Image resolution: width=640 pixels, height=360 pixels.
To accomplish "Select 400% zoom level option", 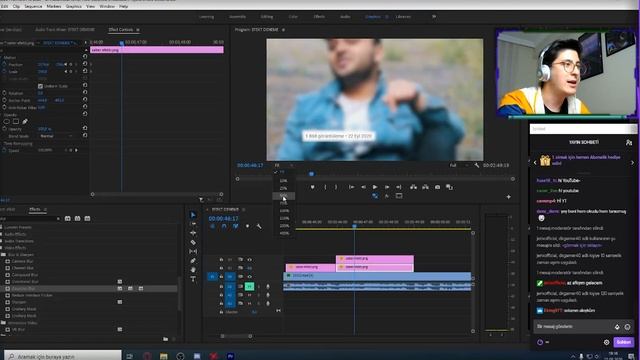I will click(284, 233).
